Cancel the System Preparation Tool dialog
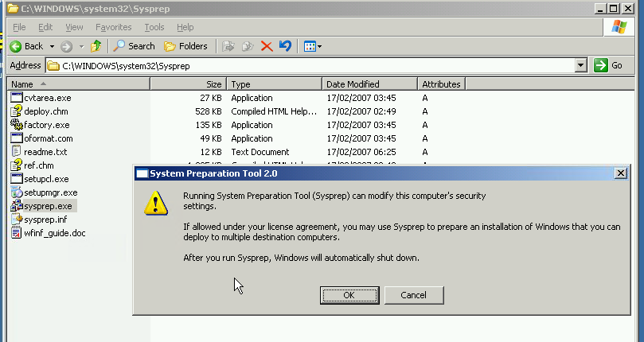The height and width of the screenshot is (342, 644). (413, 295)
